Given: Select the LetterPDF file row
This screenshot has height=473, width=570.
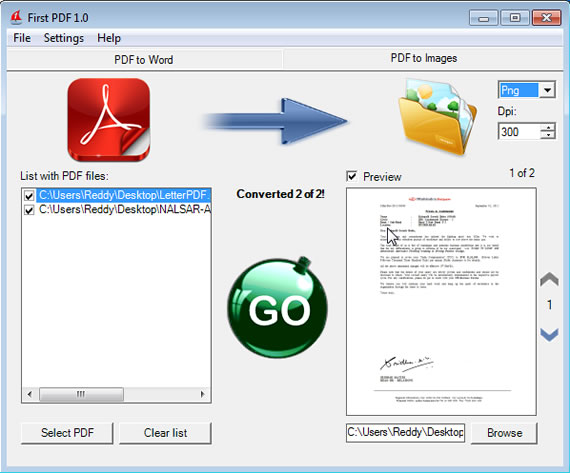Looking at the screenshot, I should point(124,196).
